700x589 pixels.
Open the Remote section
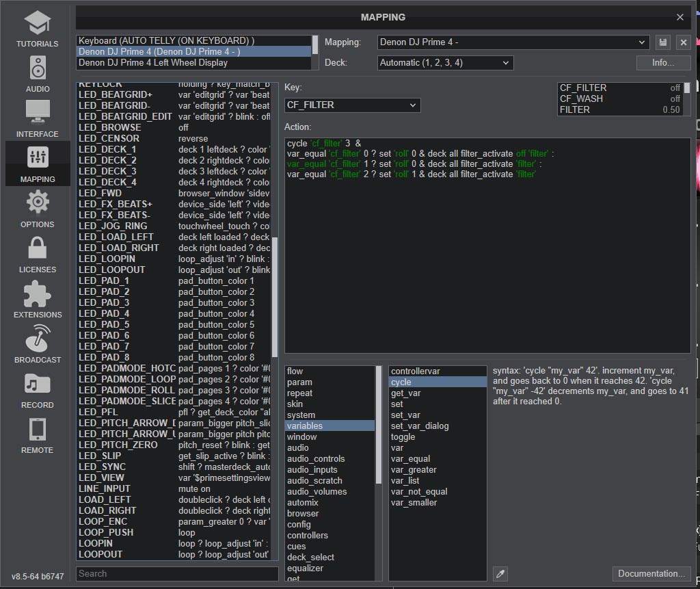[38, 434]
